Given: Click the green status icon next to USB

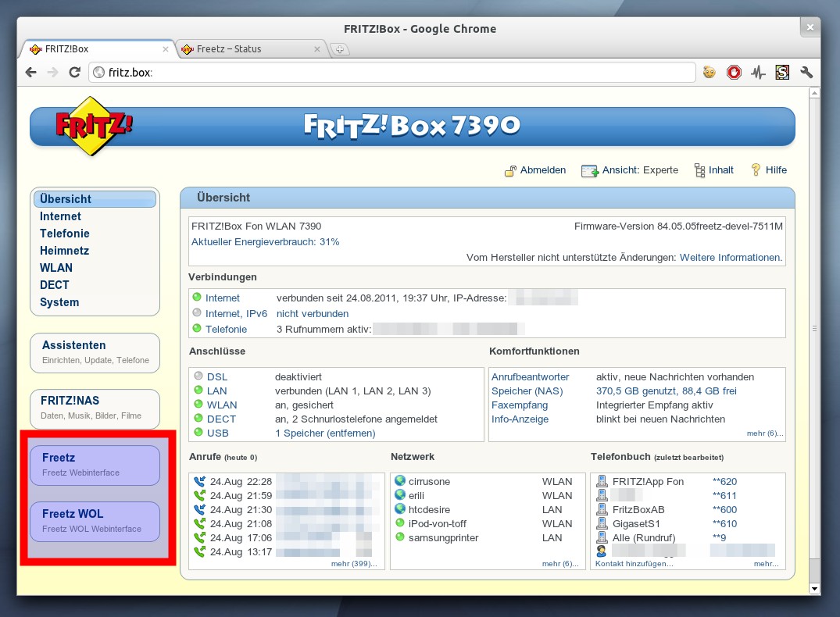Looking at the screenshot, I should (x=198, y=433).
